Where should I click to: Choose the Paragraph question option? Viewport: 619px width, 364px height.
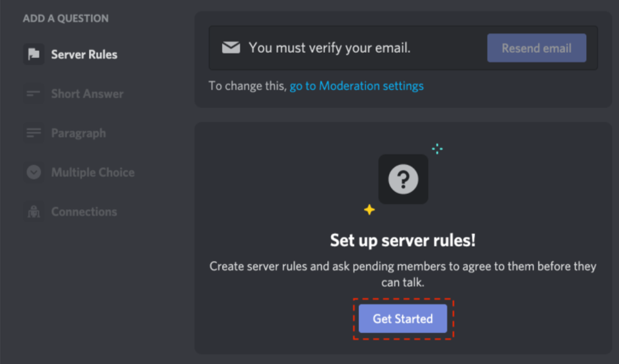(79, 133)
